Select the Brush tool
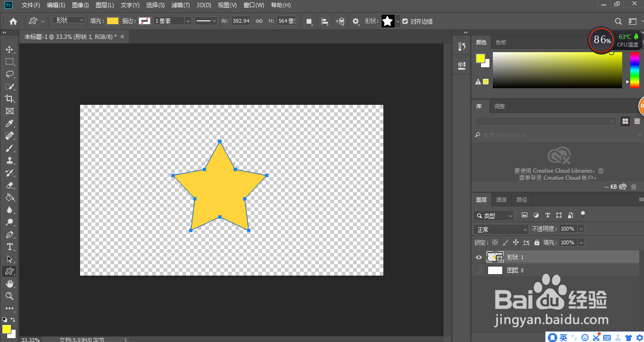This screenshot has height=342, width=644. [x=9, y=148]
